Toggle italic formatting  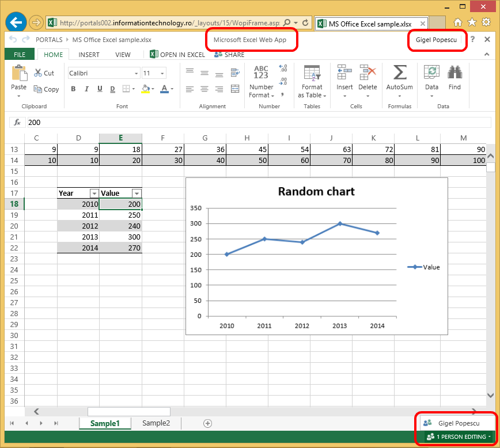click(86, 89)
